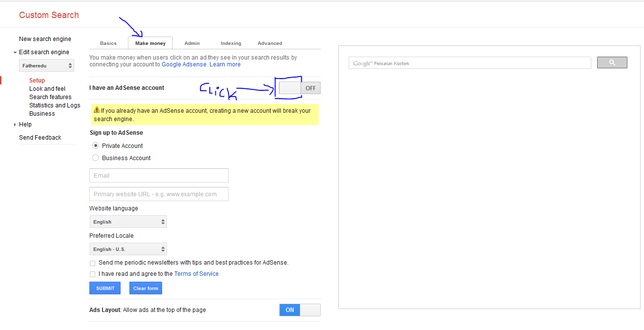Screen dimensions: 644x330
Task: Toggle the Ads Layout ON switch
Action: 300,310
